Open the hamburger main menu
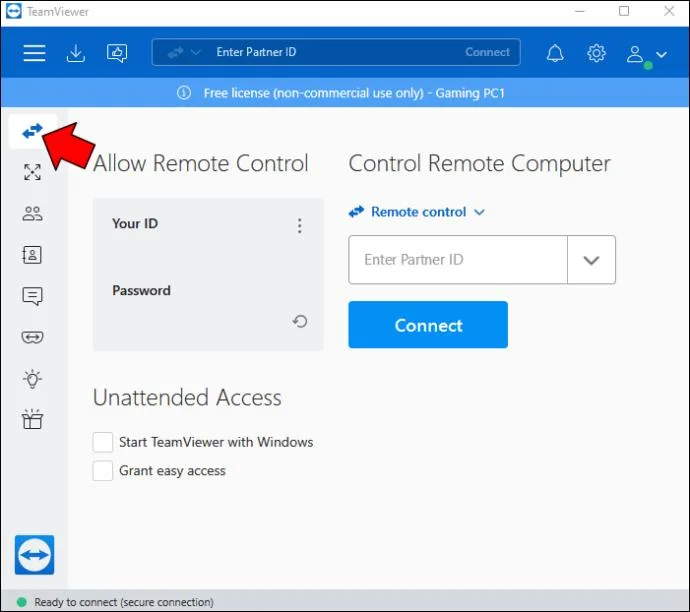This screenshot has height=612, width=690. click(34, 53)
